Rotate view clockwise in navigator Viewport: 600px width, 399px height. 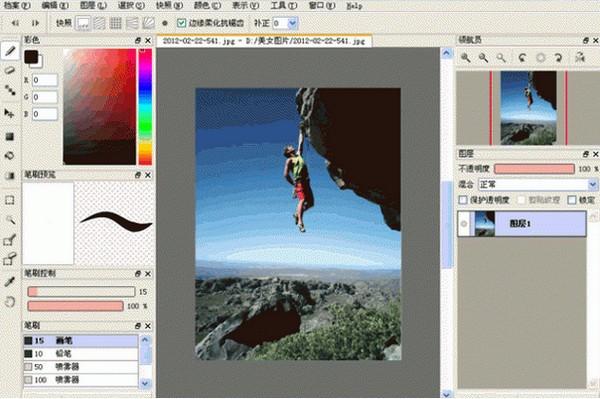558,58
